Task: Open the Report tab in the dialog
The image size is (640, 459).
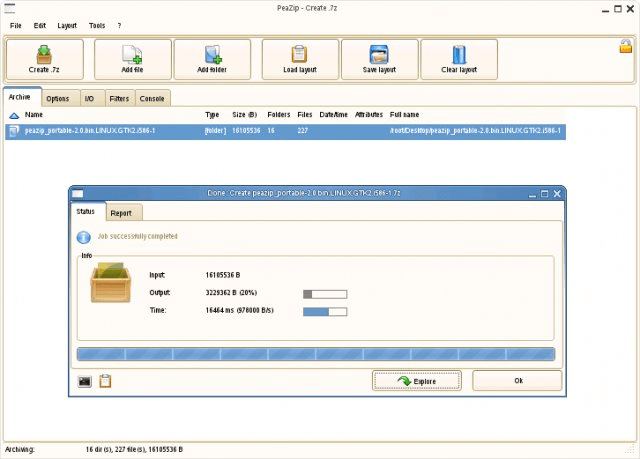Action: [x=124, y=213]
